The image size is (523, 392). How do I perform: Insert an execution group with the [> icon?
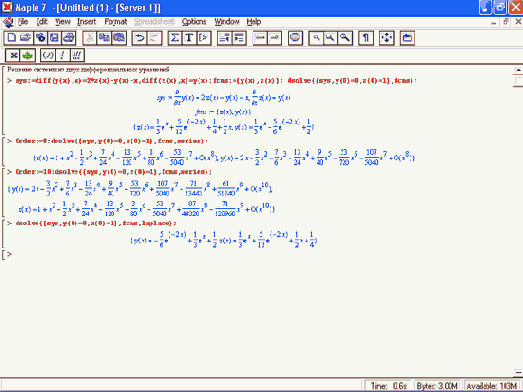(203, 38)
